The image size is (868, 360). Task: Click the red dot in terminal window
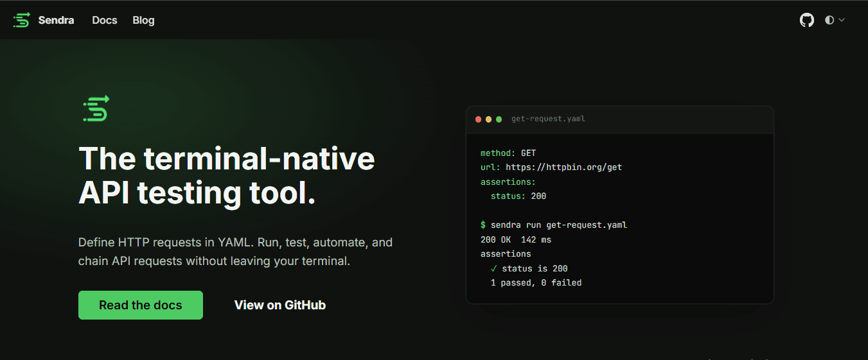[478, 119]
